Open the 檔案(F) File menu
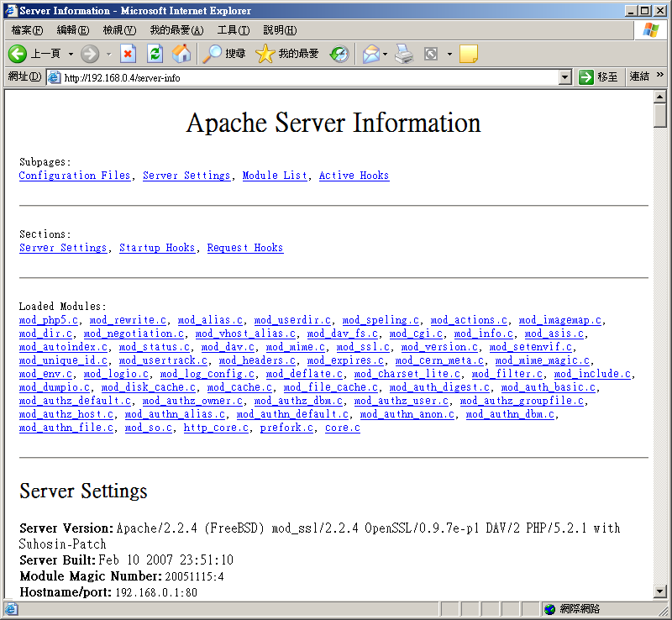 pyautogui.click(x=27, y=30)
